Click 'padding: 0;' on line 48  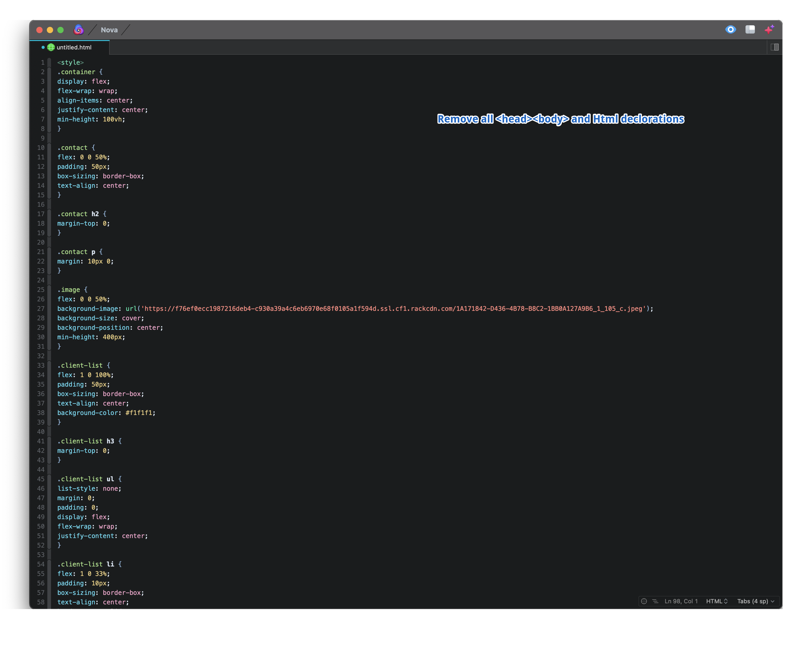(78, 508)
